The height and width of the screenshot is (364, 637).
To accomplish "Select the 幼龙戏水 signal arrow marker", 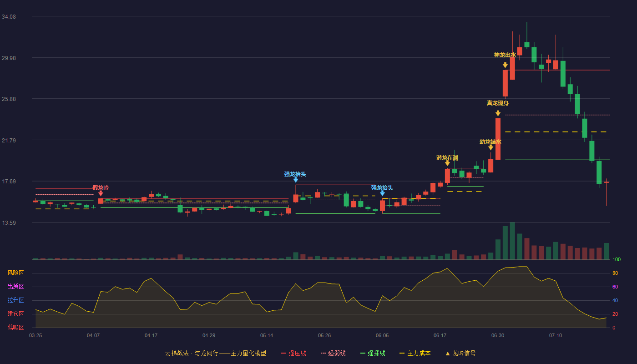I will point(490,147).
